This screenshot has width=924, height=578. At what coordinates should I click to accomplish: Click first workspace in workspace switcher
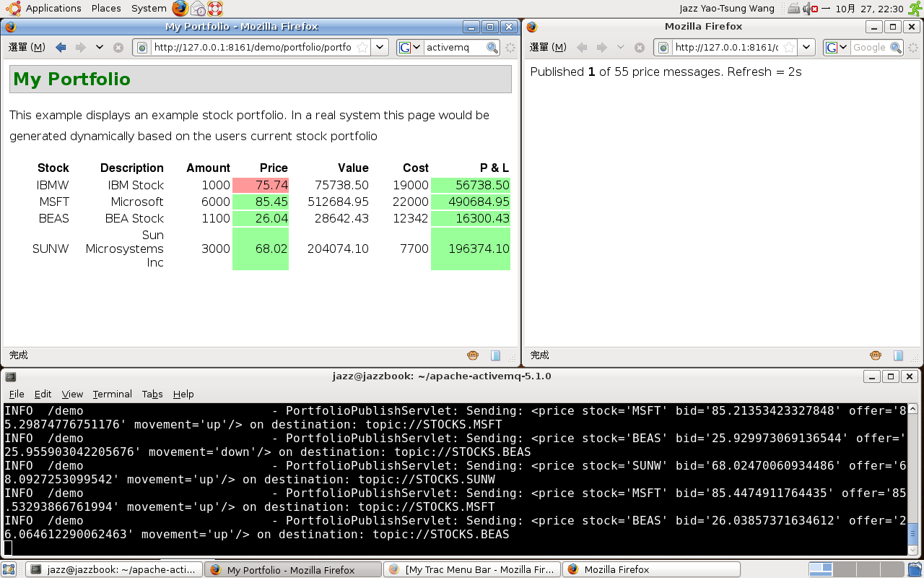point(821,569)
